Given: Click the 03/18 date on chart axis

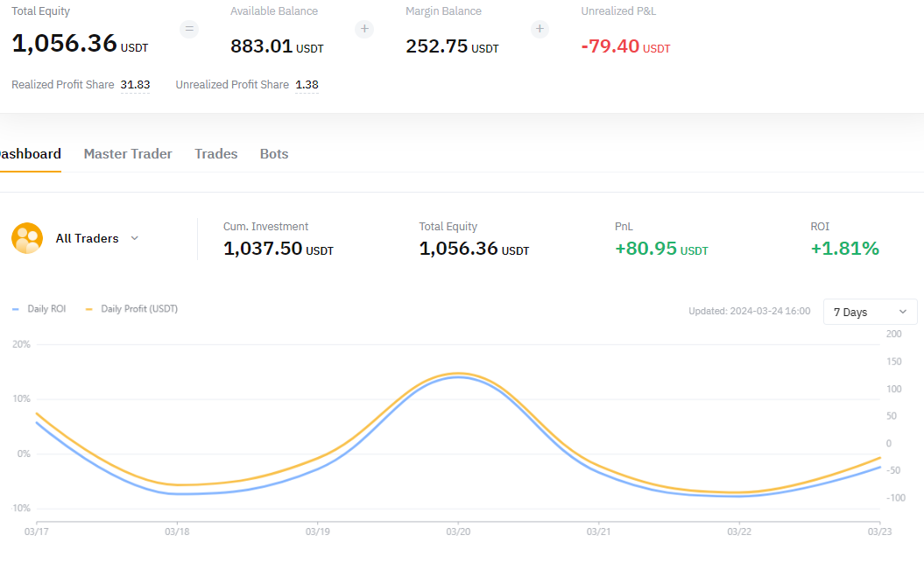Looking at the screenshot, I should (x=177, y=531).
